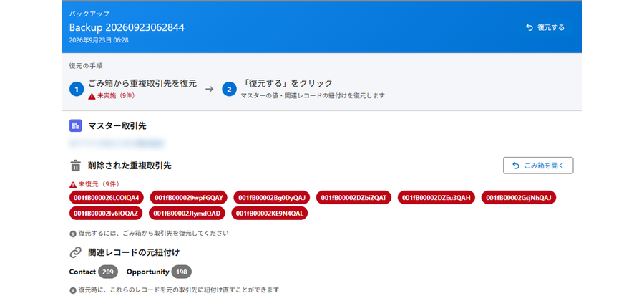Click the マスター取引先 account icon
Viewport: 644px width, 301px height.
point(76,126)
